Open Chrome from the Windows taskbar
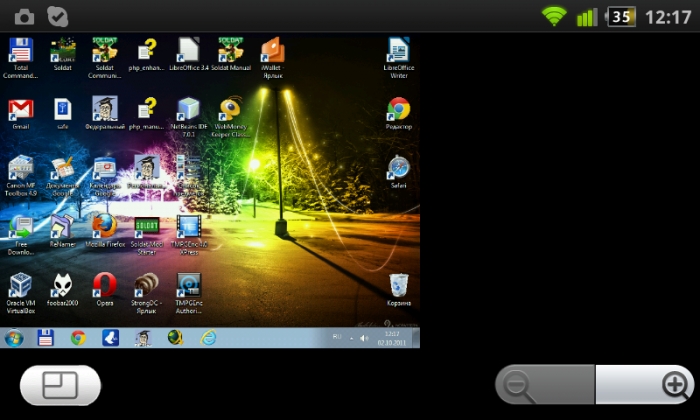700x420 pixels. pyautogui.click(x=78, y=338)
